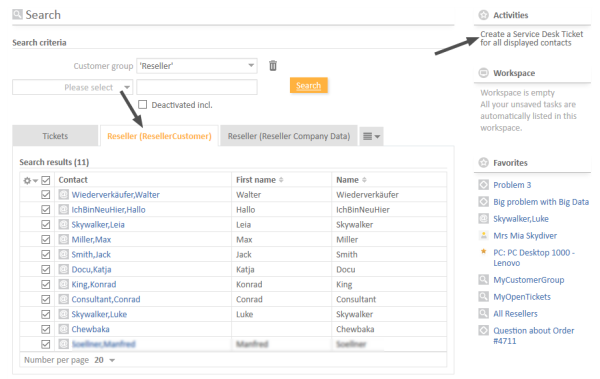Switch to the Tickets tab

pos(55,136)
